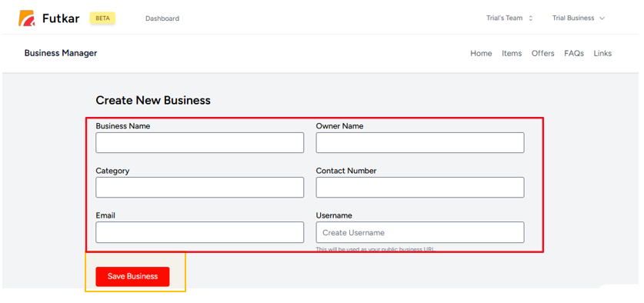
Task: Open the Trial Business dropdown
Action: pos(579,18)
